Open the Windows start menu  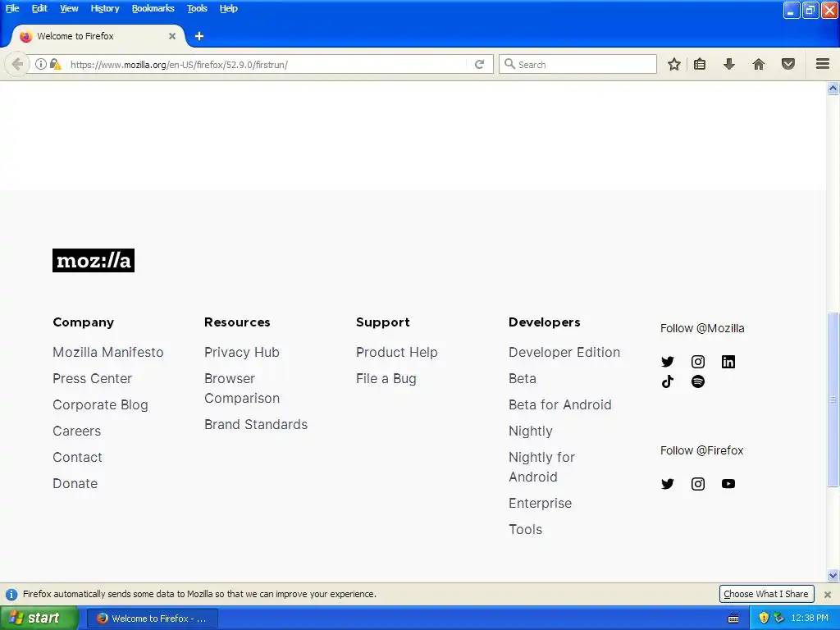pyautogui.click(x=39, y=618)
